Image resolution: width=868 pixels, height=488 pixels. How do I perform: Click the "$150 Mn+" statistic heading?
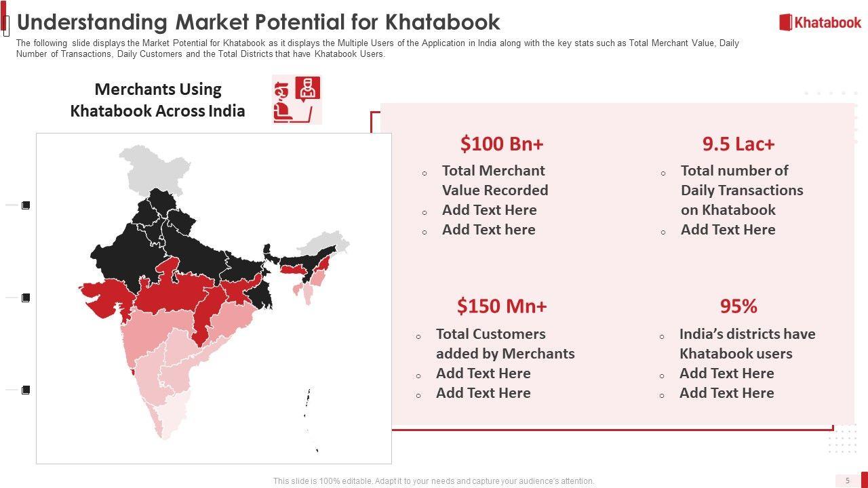click(x=502, y=306)
